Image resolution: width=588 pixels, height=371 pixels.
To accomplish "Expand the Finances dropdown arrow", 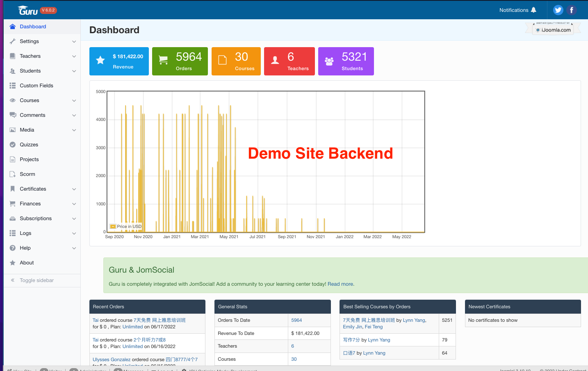I will pyautogui.click(x=74, y=204).
